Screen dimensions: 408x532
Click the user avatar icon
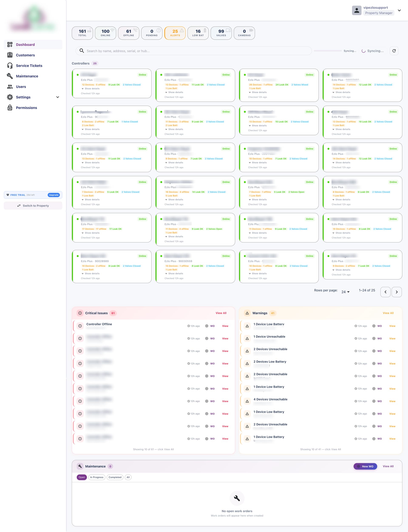coord(357,10)
